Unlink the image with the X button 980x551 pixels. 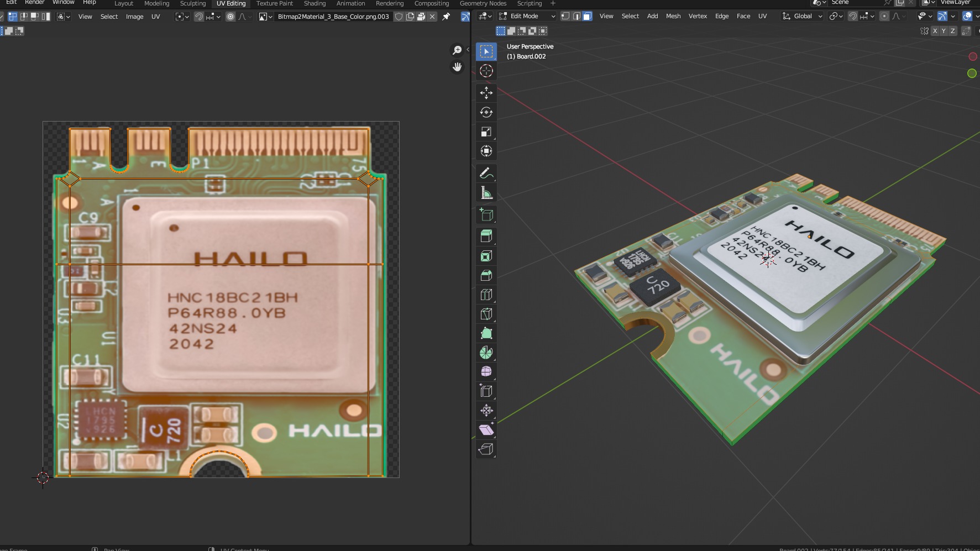click(x=432, y=17)
